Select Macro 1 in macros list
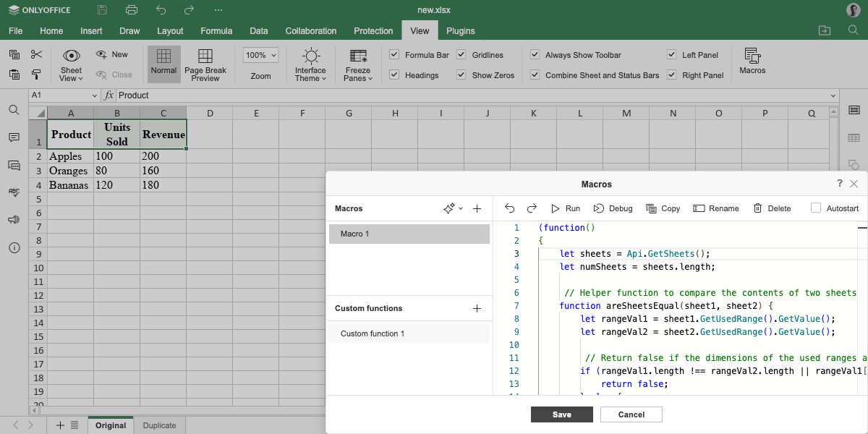 click(x=409, y=234)
